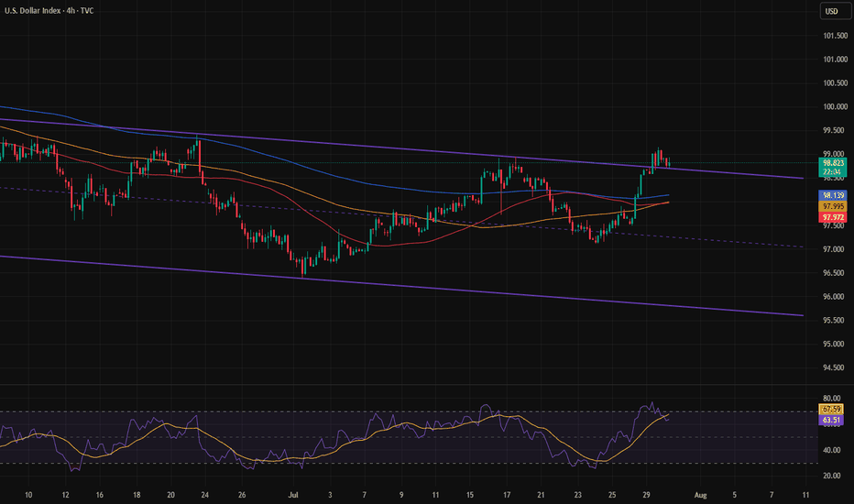This screenshot has height=504, width=854.
Task: Click the purple 63.51 RSI value tag
Action: point(832,420)
